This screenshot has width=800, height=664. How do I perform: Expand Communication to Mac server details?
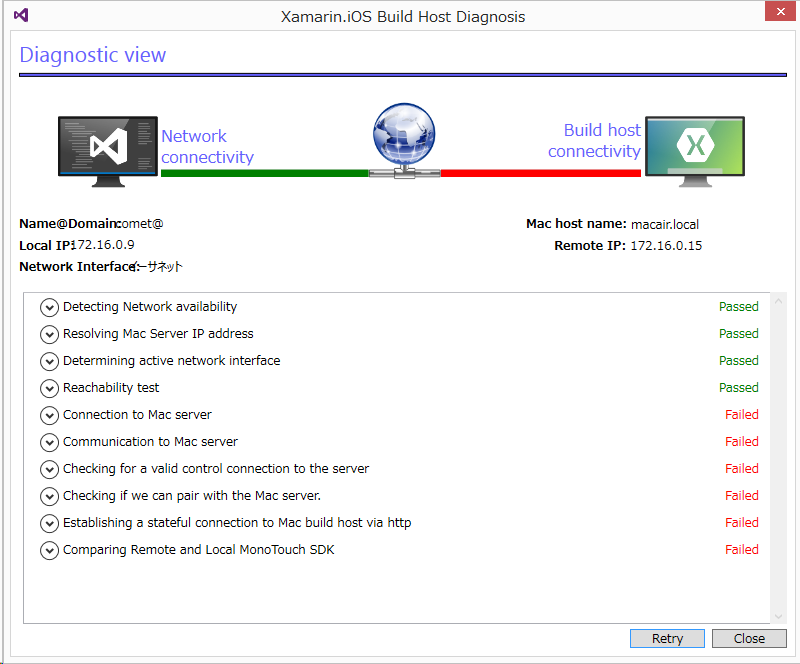49,442
